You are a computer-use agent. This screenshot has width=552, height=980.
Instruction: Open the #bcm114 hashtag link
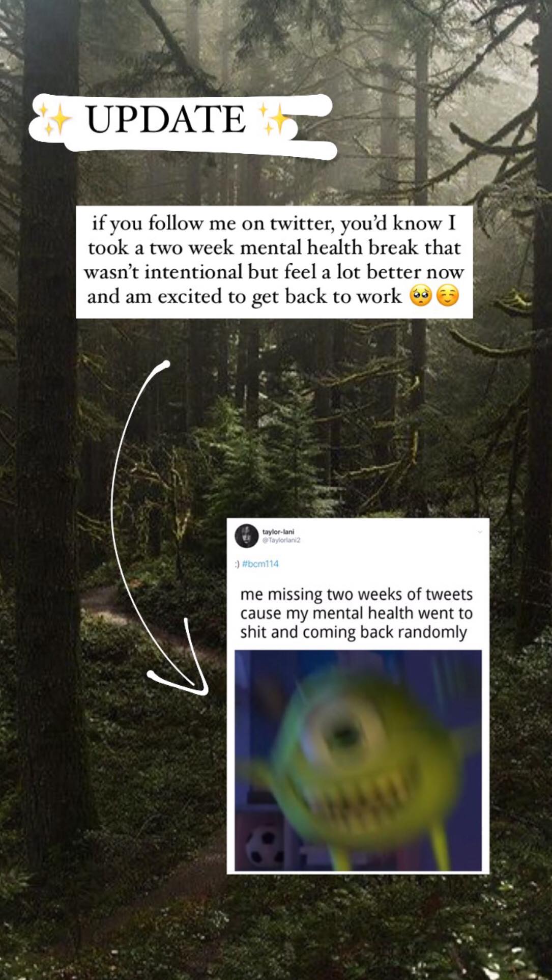click(260, 564)
